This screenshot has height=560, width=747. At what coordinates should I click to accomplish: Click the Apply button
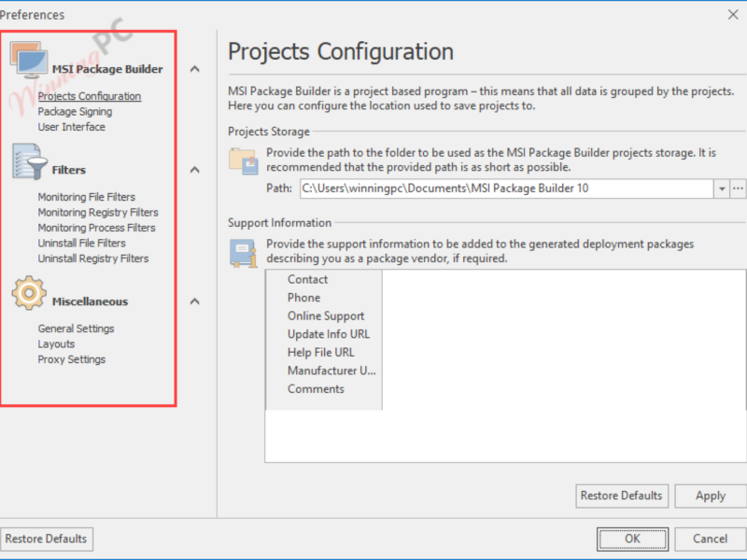pos(711,496)
